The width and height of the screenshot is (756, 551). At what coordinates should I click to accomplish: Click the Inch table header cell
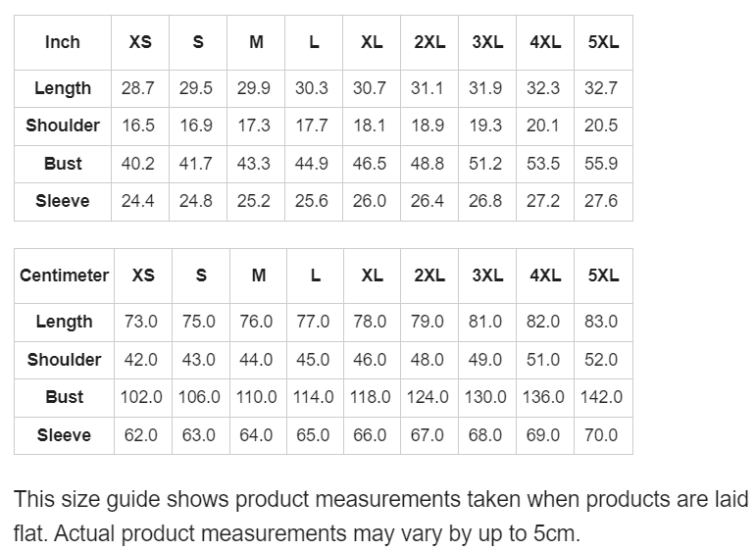pyautogui.click(x=63, y=42)
